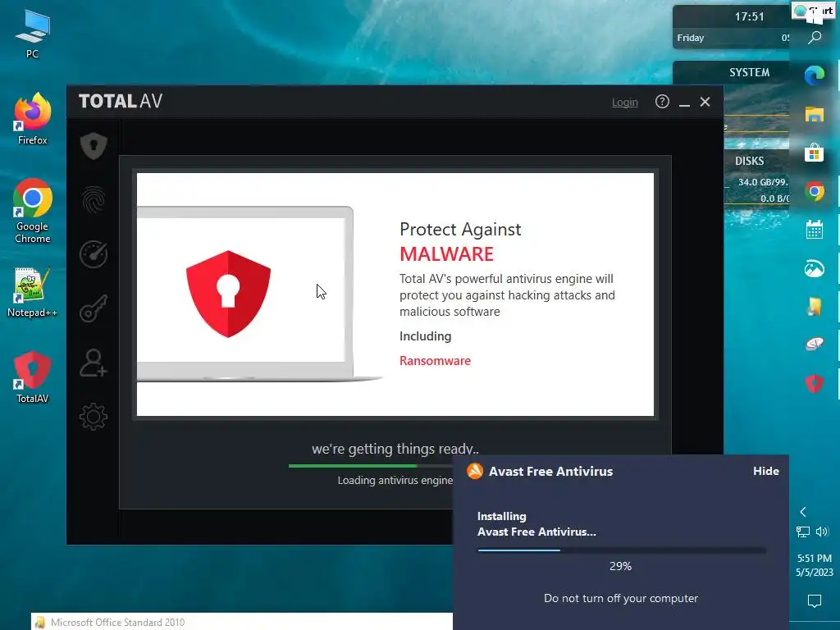
Task: Open the speedometer tune-up section in TotalAV
Action: click(94, 254)
